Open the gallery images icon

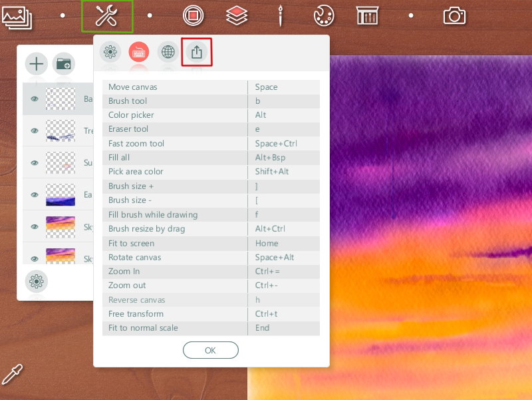pyautogui.click(x=17, y=17)
